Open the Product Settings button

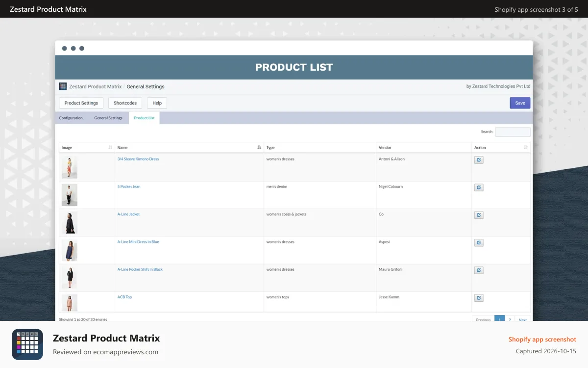tap(81, 103)
